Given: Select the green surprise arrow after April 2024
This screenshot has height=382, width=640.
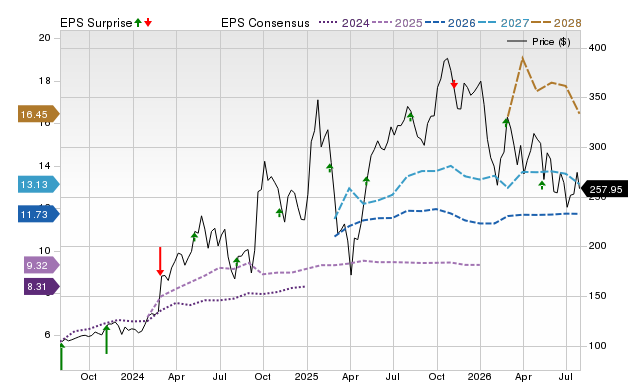Looking at the screenshot, I should click(x=194, y=236).
